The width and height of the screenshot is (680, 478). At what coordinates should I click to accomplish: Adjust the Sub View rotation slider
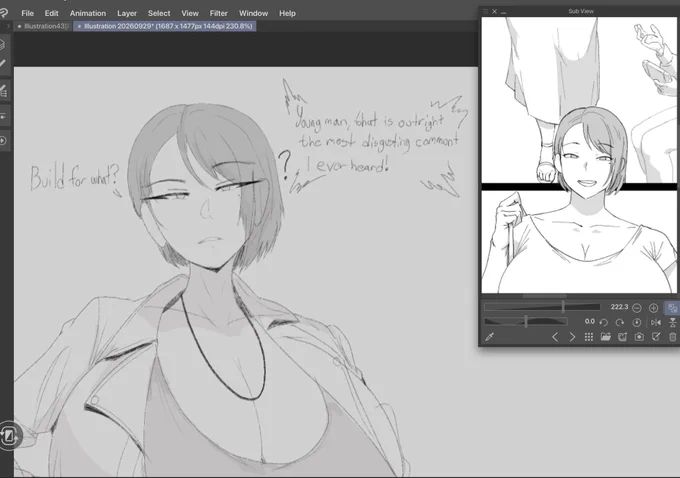pos(526,321)
